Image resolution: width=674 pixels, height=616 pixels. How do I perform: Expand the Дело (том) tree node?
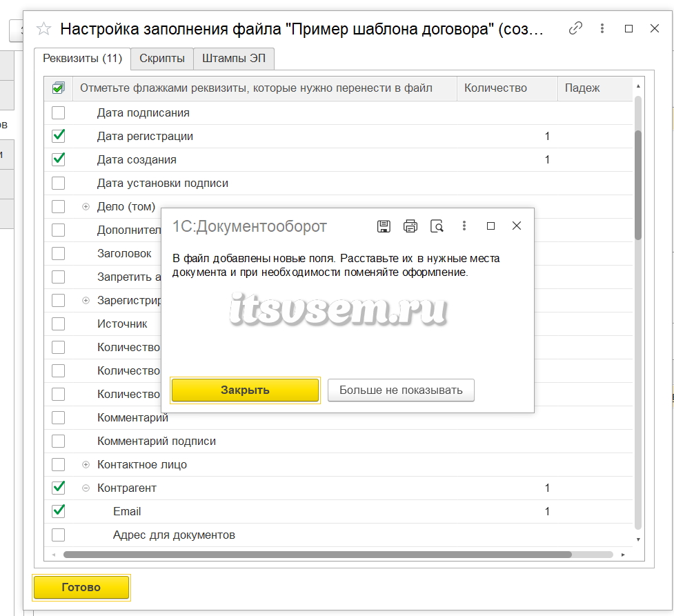[86, 207]
